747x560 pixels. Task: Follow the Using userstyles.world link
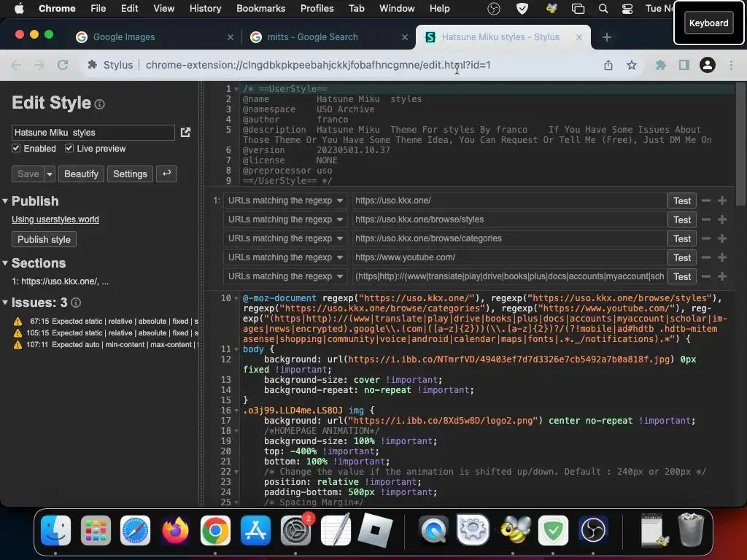coord(55,219)
